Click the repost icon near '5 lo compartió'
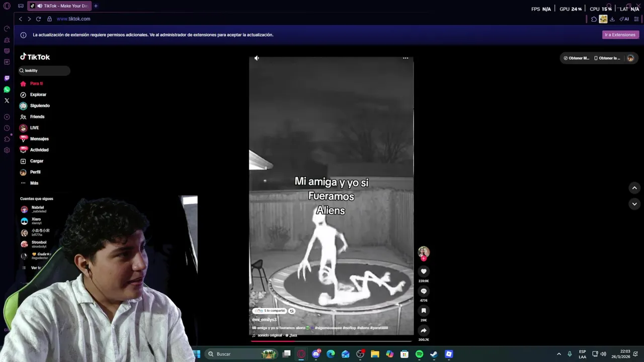Image resolution: width=644 pixels, height=362 pixels. click(291, 311)
